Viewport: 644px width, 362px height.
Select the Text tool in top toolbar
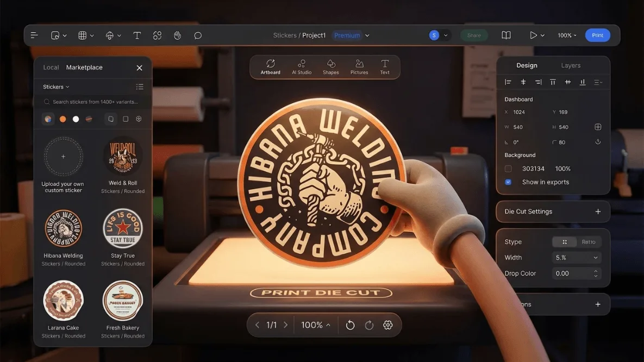[137, 35]
